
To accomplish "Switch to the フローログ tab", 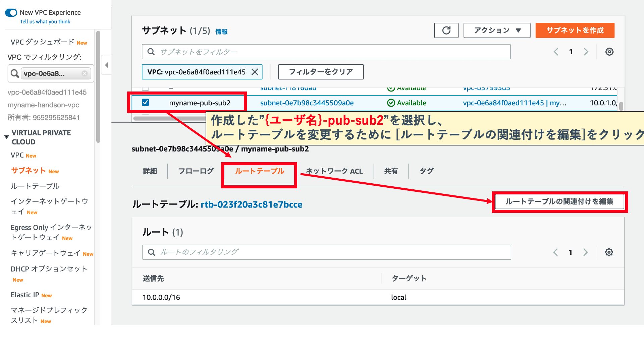I will click(196, 171).
